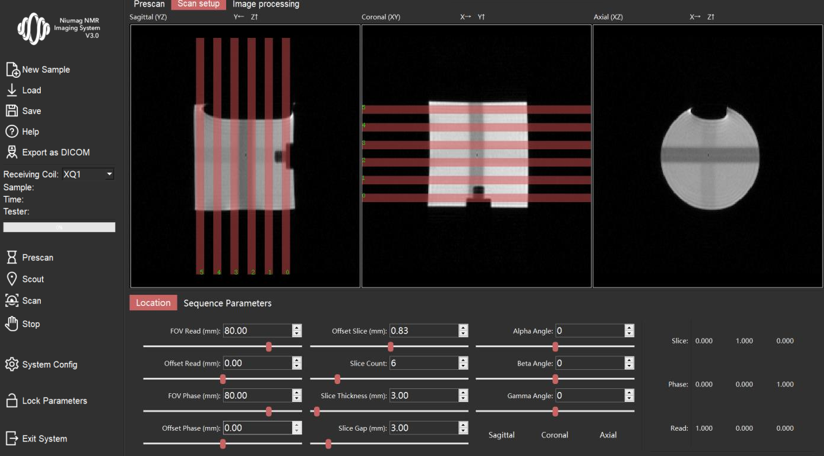
Task: Open Help via question mark icon
Action: click(12, 132)
